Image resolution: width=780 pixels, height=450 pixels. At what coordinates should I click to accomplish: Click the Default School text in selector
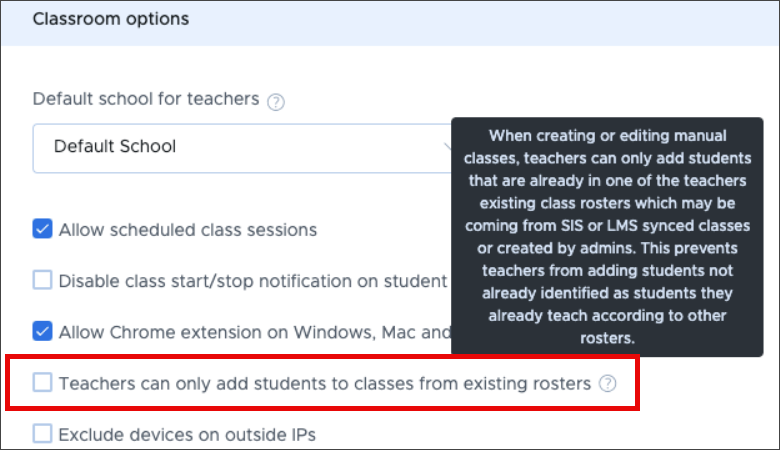coord(115,146)
